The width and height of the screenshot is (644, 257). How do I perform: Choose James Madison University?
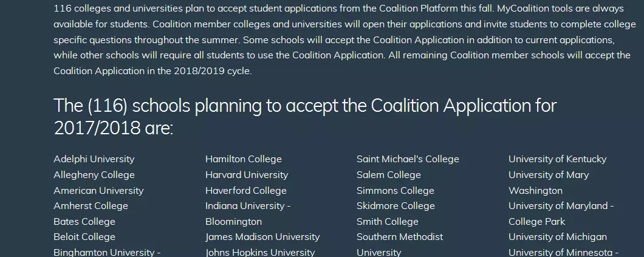tap(262, 237)
